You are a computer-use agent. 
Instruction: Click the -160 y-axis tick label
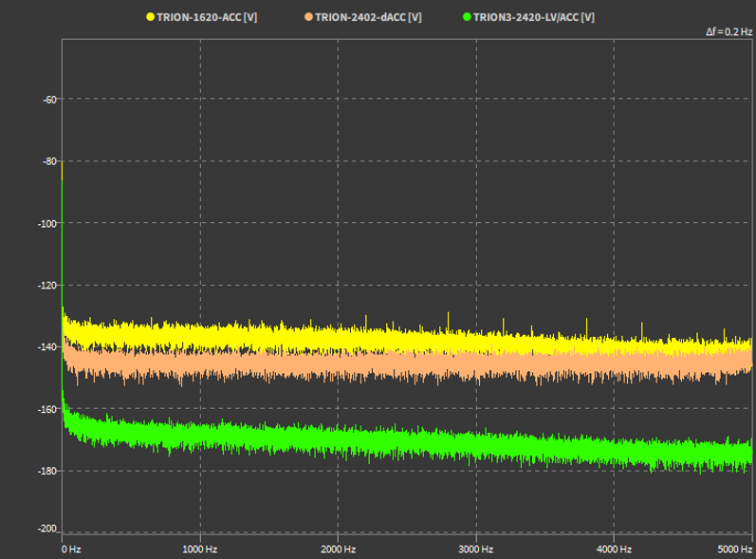pos(48,409)
